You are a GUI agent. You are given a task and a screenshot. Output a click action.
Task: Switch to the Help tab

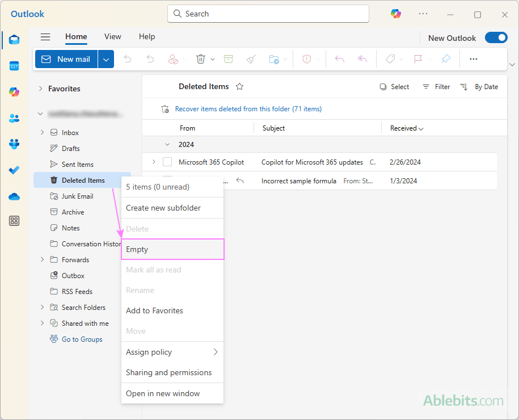point(147,37)
